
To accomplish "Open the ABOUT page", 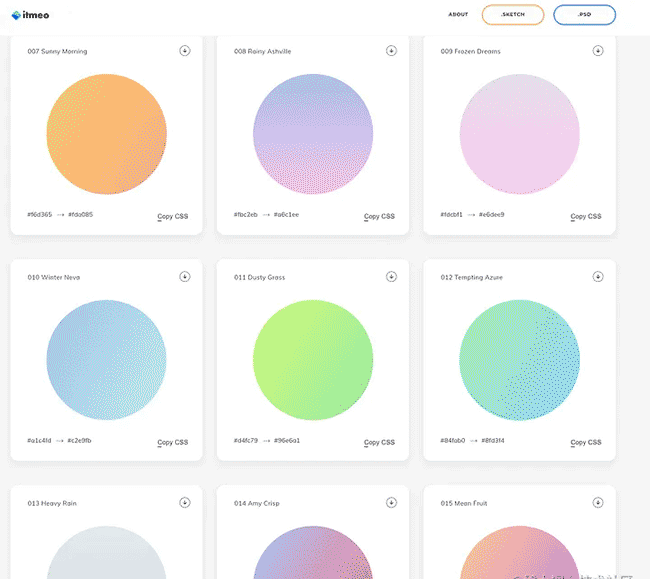I will click(458, 15).
